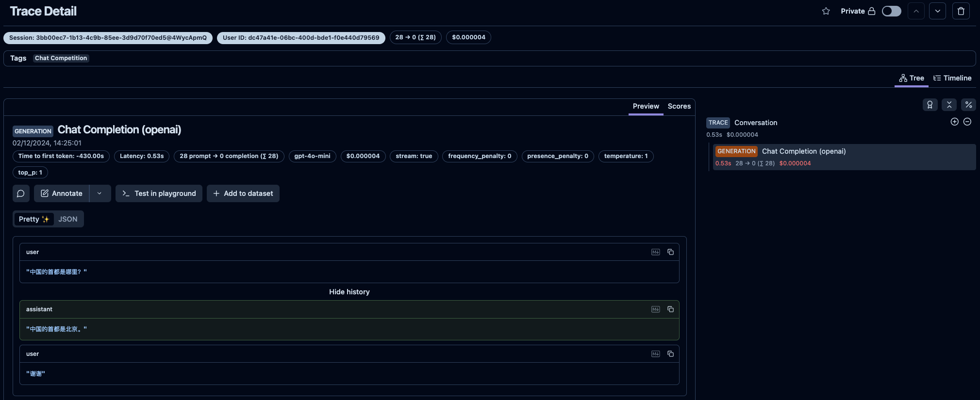Collapse all tree nodes with minus icon
This screenshot has width=980, height=400.
(967, 122)
